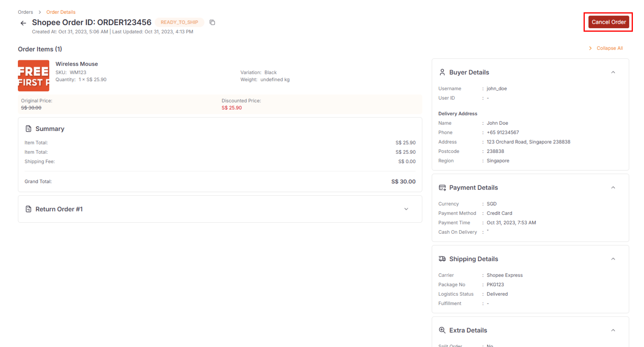Screen dimensions: 644x347
Task: Select the Order Details breadcrumb
Action: click(x=61, y=12)
